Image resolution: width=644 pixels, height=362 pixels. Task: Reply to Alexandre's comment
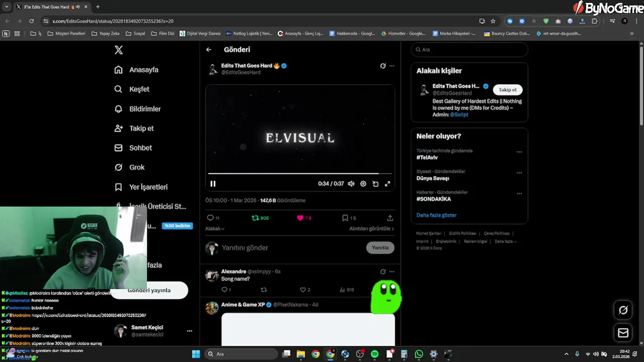tap(226, 290)
